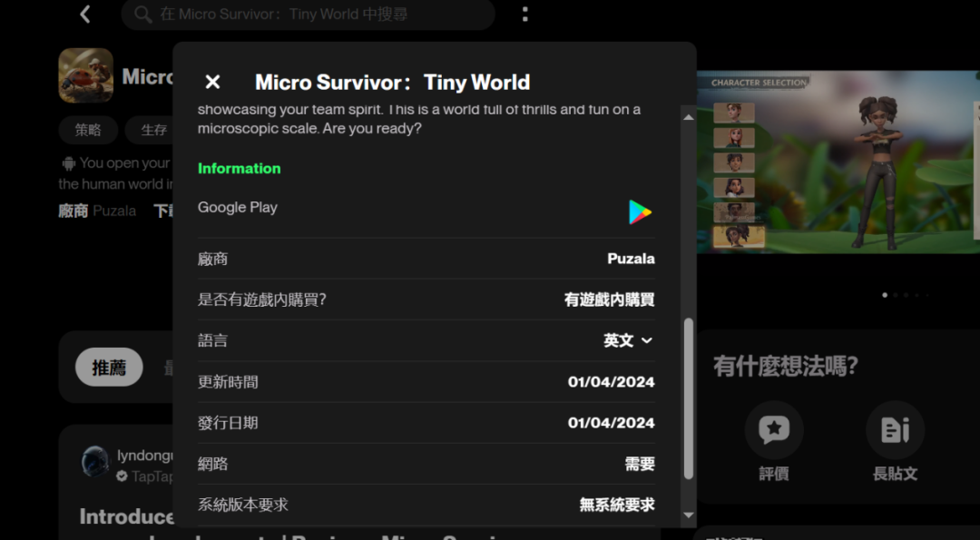Click the 評價 star rating icon

(x=773, y=429)
